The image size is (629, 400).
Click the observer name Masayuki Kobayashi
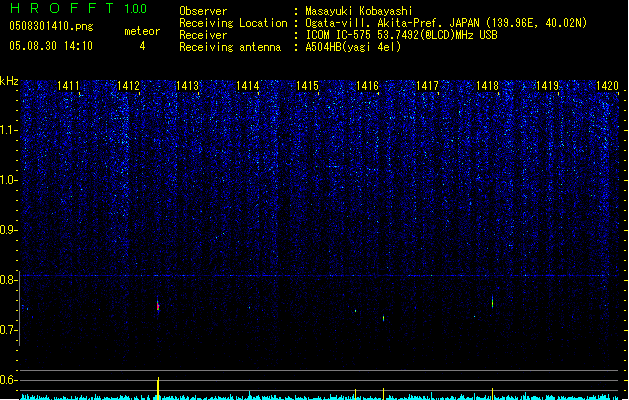click(x=359, y=11)
